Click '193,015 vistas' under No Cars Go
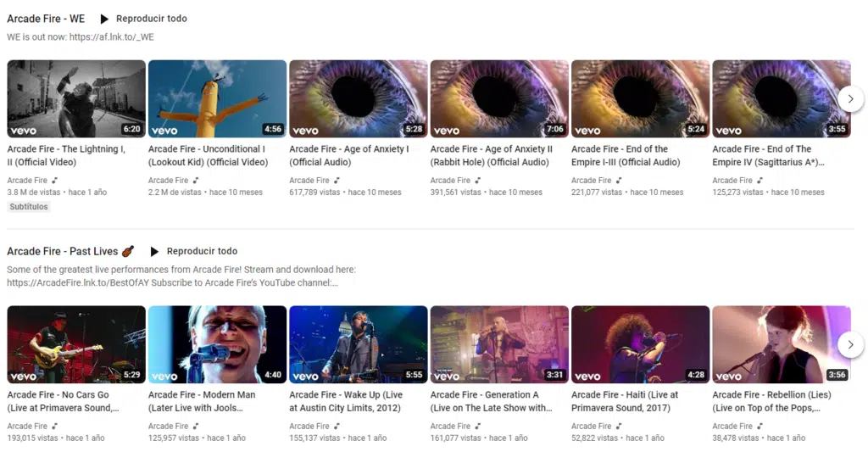 click(33, 438)
